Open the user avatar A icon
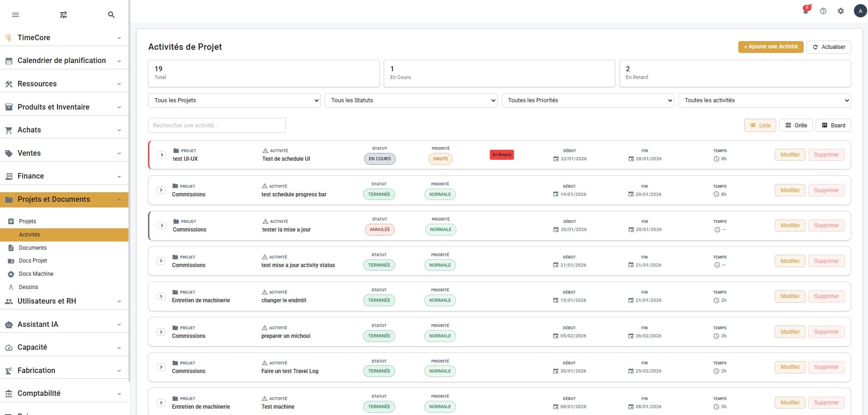Screen dimensions: 868x415 coord(860,11)
